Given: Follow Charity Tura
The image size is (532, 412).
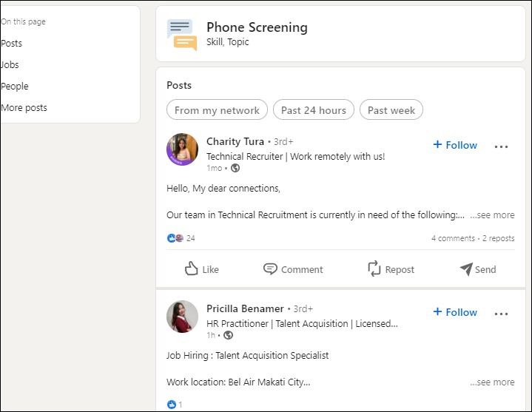Looking at the screenshot, I should 455,145.
